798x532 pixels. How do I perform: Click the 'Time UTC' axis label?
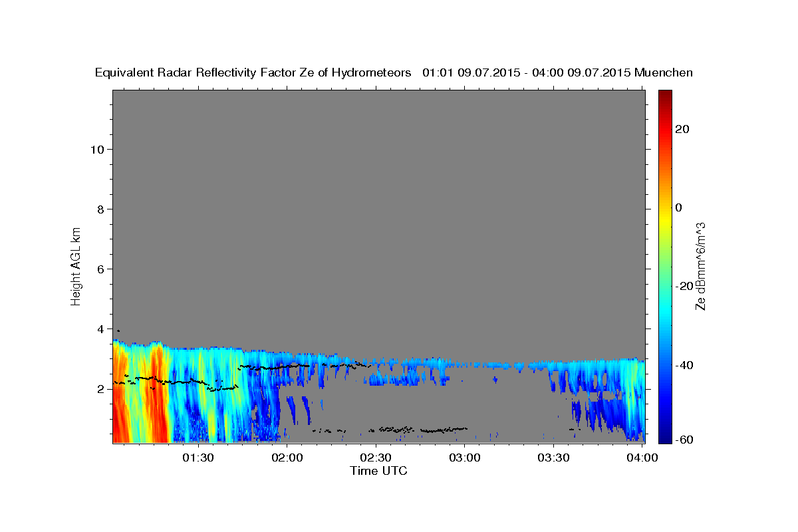pyautogui.click(x=378, y=471)
